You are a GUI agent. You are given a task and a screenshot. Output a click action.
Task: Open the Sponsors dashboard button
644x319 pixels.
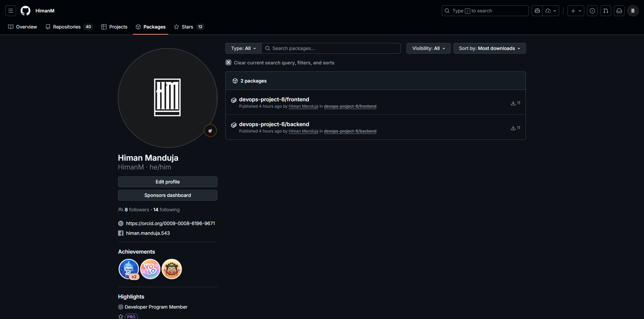[x=168, y=195]
